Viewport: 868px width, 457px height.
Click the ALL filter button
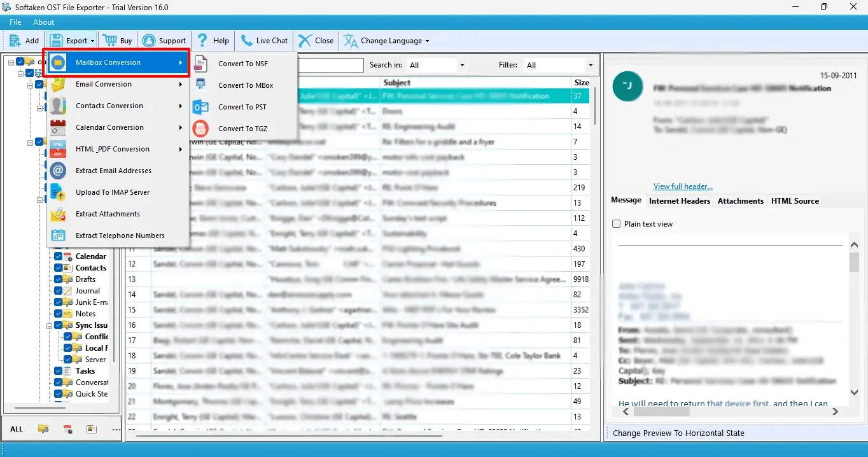coord(17,429)
